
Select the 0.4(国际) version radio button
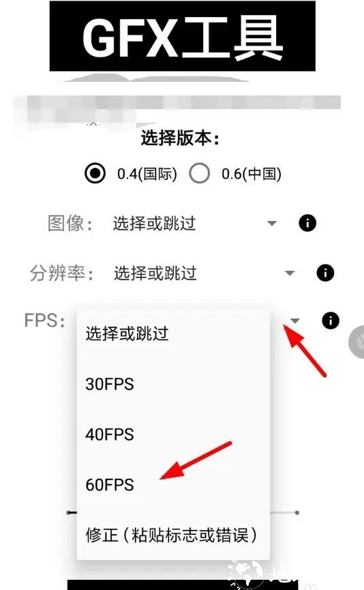[95, 173]
